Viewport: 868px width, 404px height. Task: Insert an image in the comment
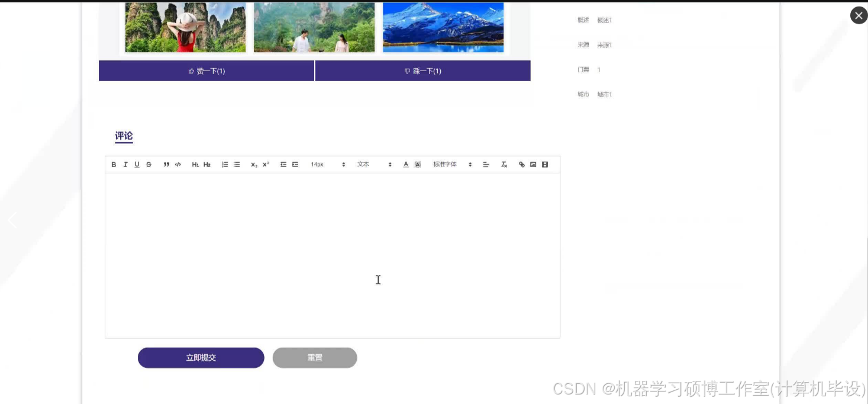(533, 165)
